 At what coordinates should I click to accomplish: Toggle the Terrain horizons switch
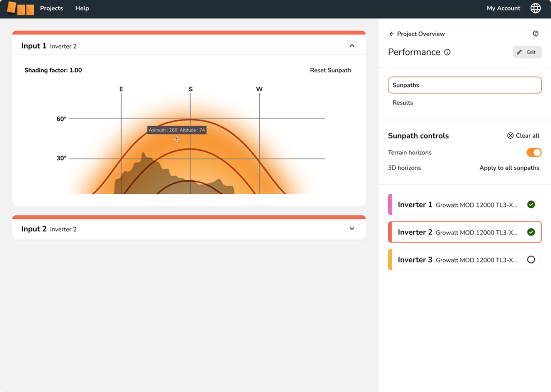pos(534,152)
